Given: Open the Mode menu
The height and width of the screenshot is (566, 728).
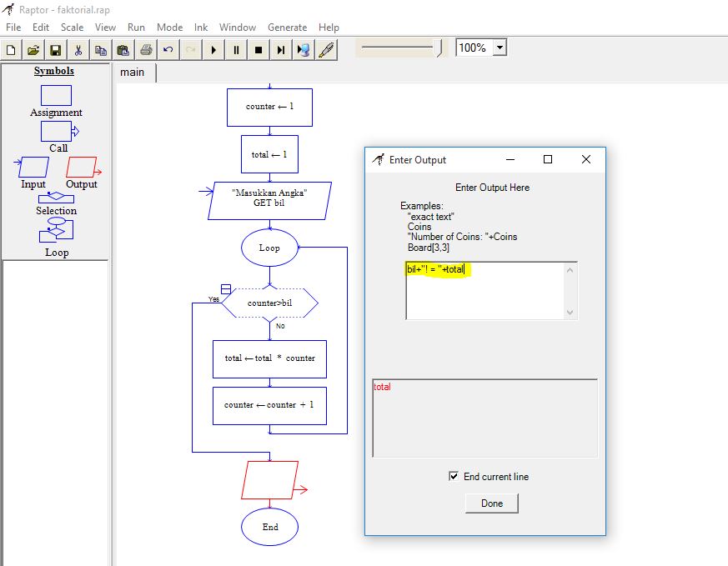Looking at the screenshot, I should (169, 27).
